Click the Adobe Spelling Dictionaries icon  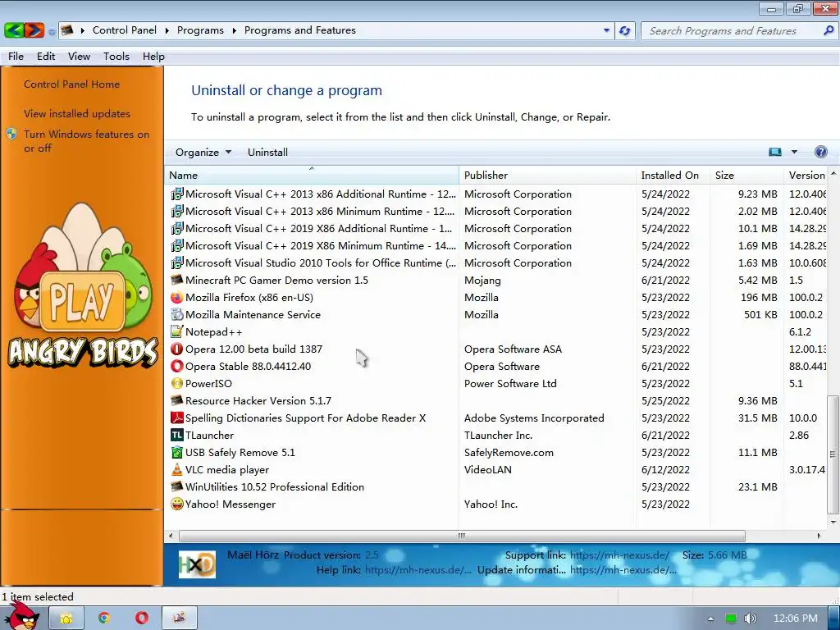[x=177, y=418]
